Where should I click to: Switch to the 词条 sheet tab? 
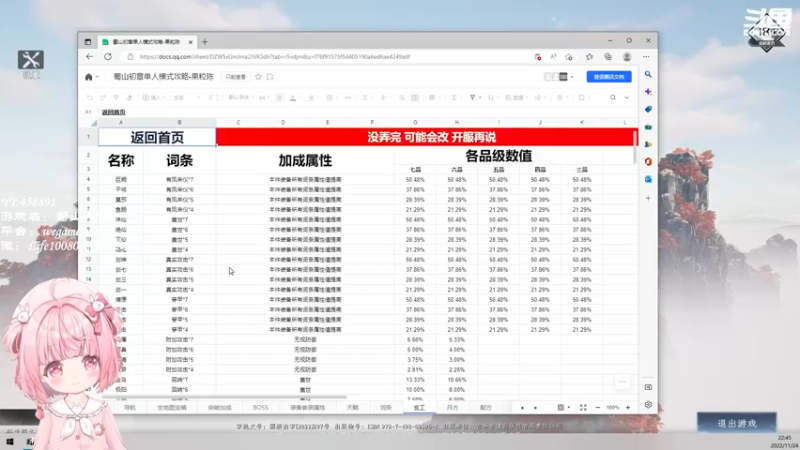coord(386,408)
